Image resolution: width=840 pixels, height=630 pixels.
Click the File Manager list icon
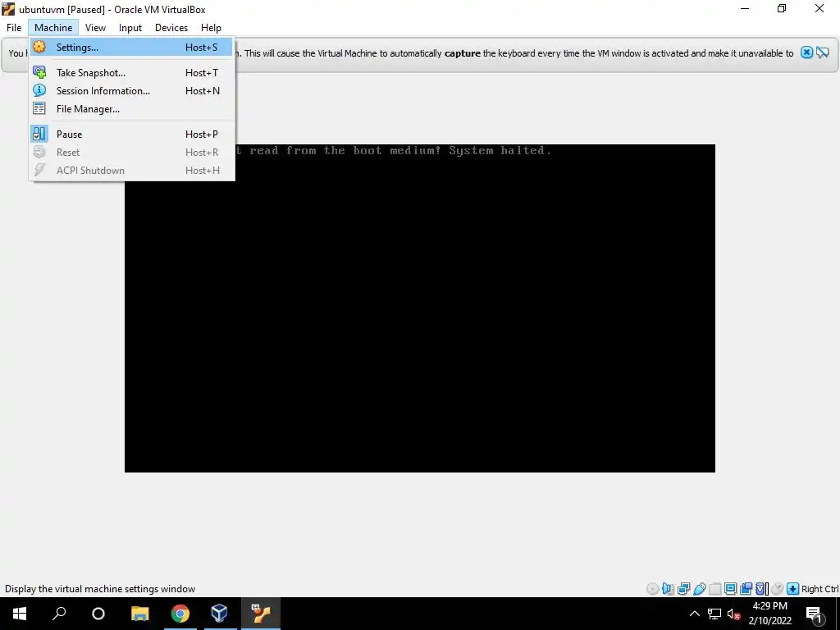[x=39, y=109]
